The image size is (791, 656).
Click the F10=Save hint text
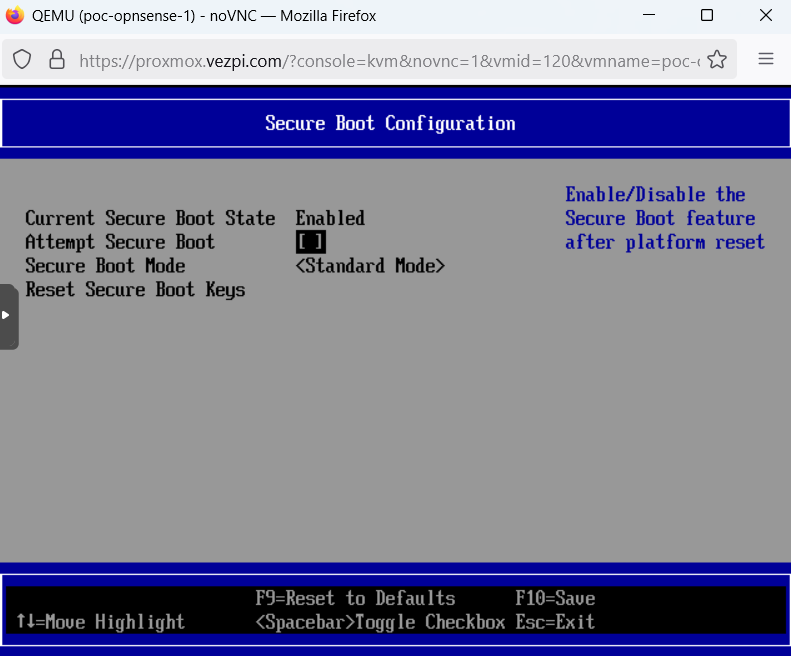coord(555,598)
